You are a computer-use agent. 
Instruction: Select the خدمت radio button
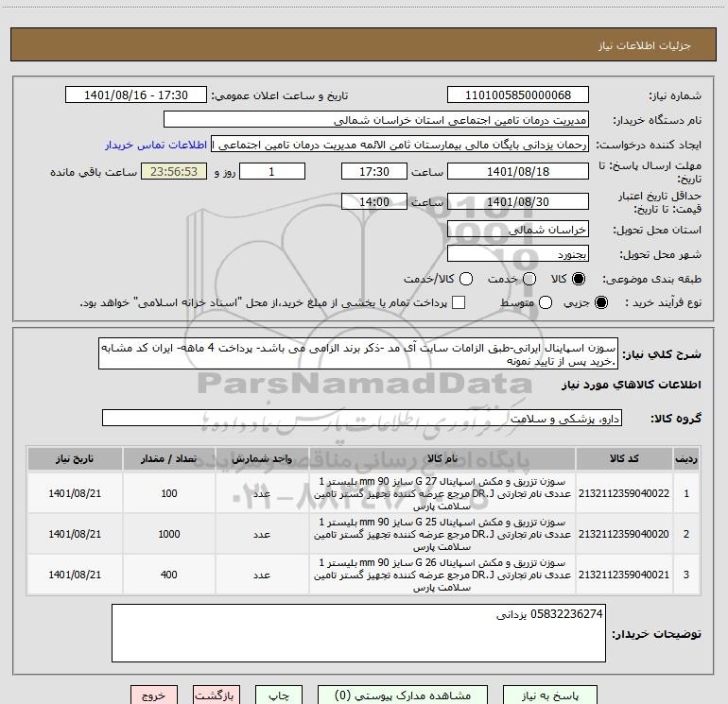click(x=529, y=279)
